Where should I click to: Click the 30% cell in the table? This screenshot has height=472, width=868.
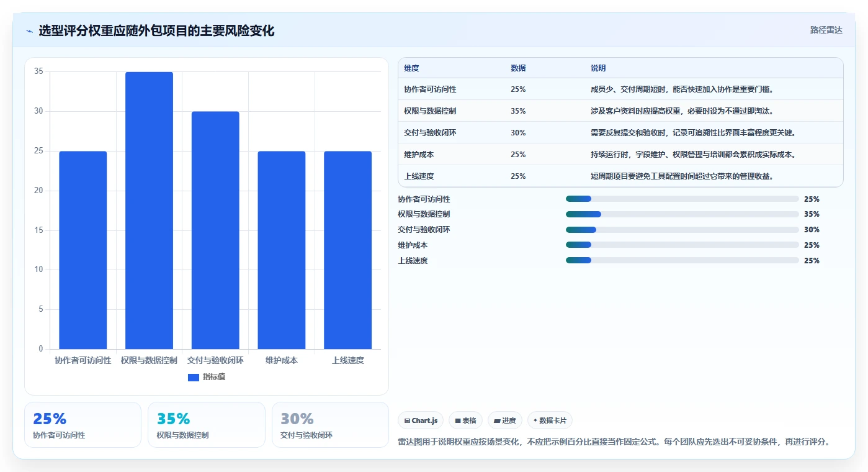tap(518, 133)
